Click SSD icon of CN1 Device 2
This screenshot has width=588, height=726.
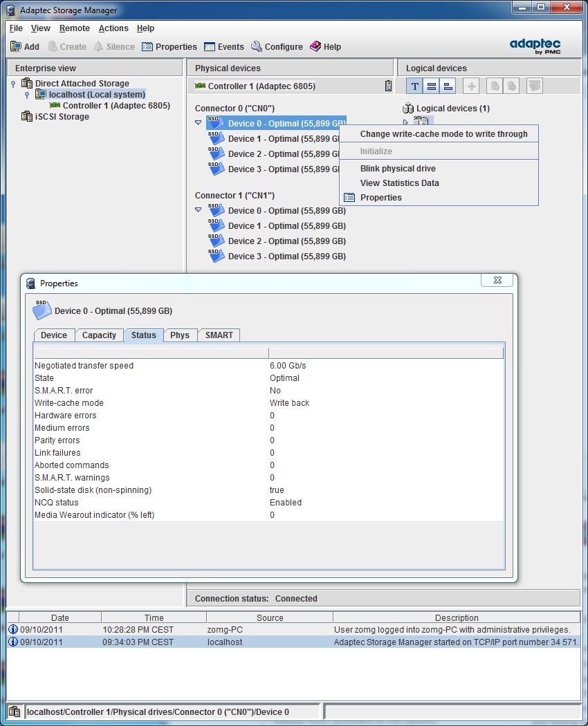click(x=216, y=241)
